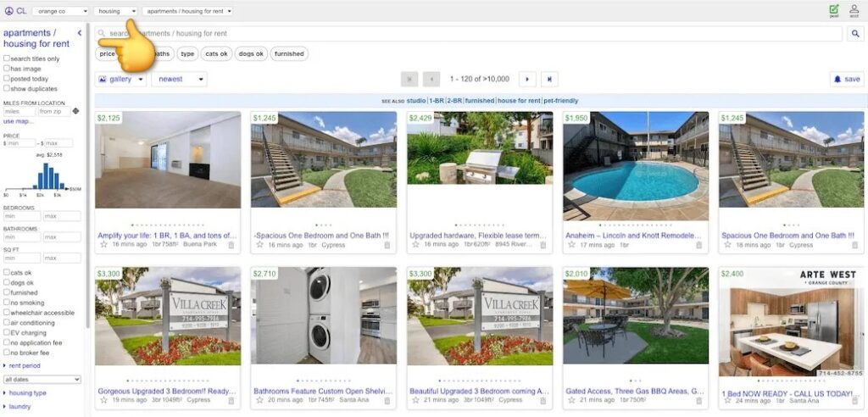Click the location crosshair icon

75,111
